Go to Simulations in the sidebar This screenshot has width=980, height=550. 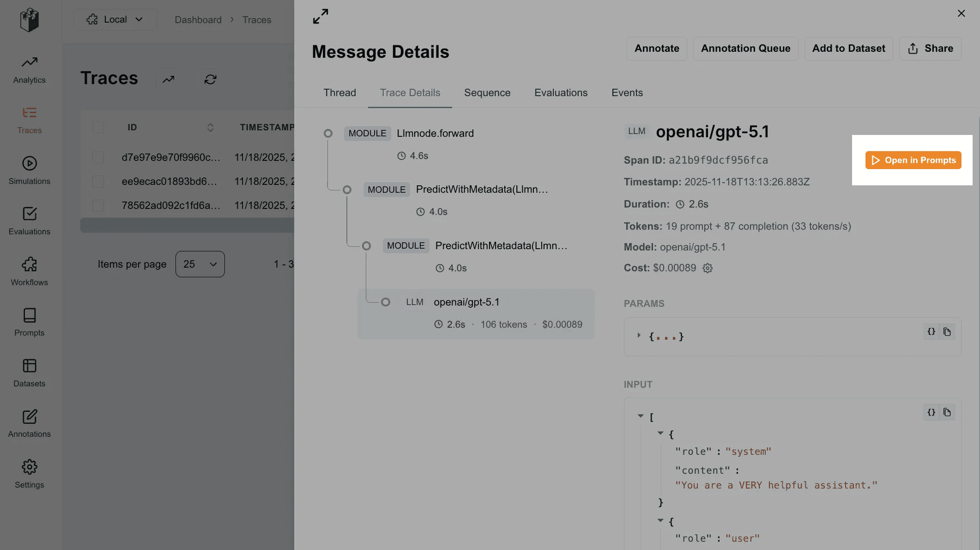click(30, 171)
